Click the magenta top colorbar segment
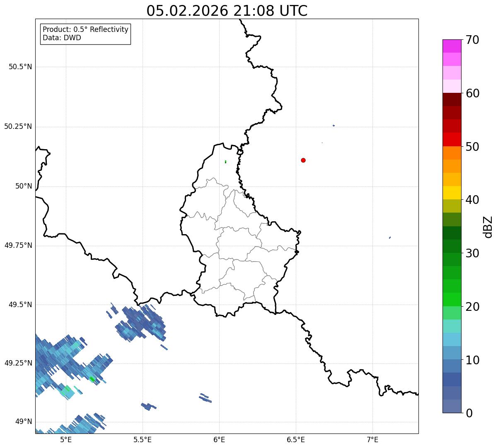The width and height of the screenshot is (498, 448). click(x=452, y=46)
